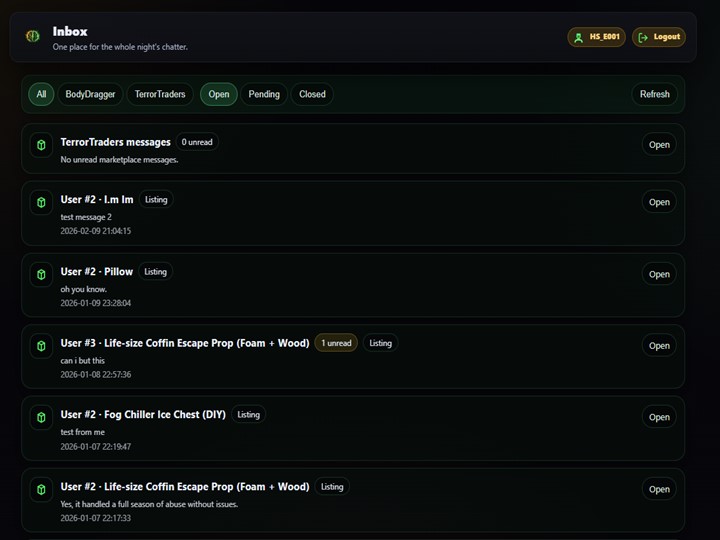Click the "can i but this" preview
Image resolution: width=720 pixels, height=540 pixels.
coord(83,361)
